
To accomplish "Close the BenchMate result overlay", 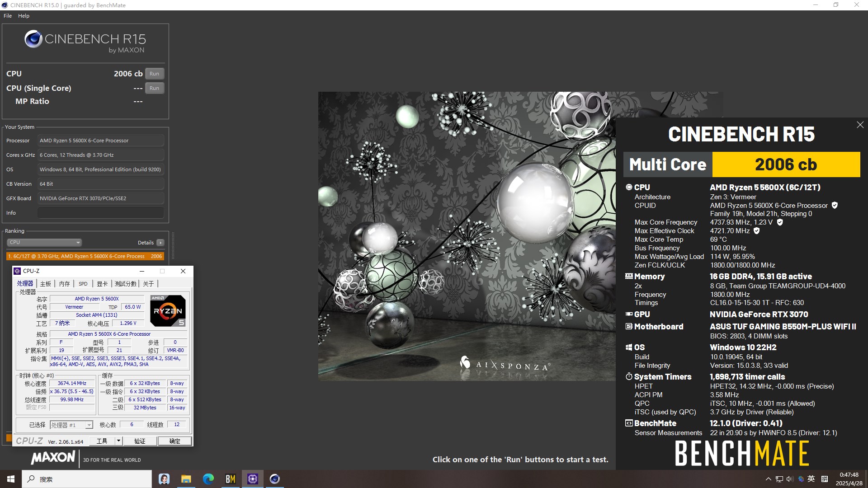I will [860, 125].
